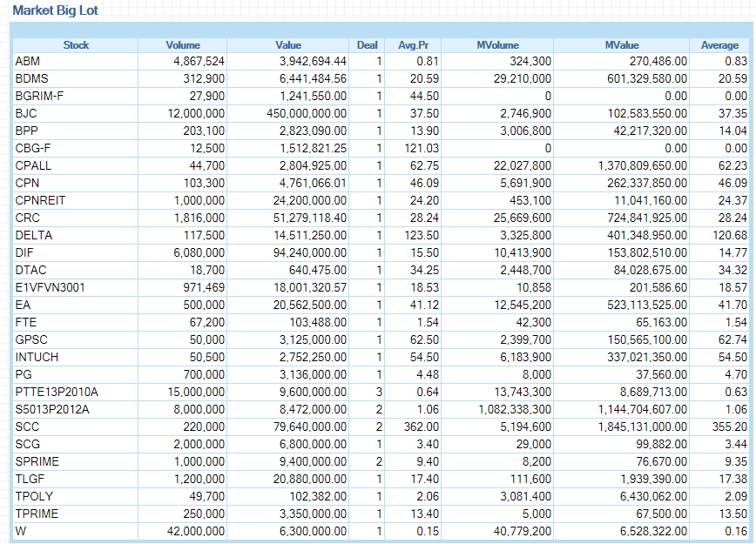Image resolution: width=756 pixels, height=544 pixels.
Task: Click the CPALL stock symbol
Action: [33, 165]
